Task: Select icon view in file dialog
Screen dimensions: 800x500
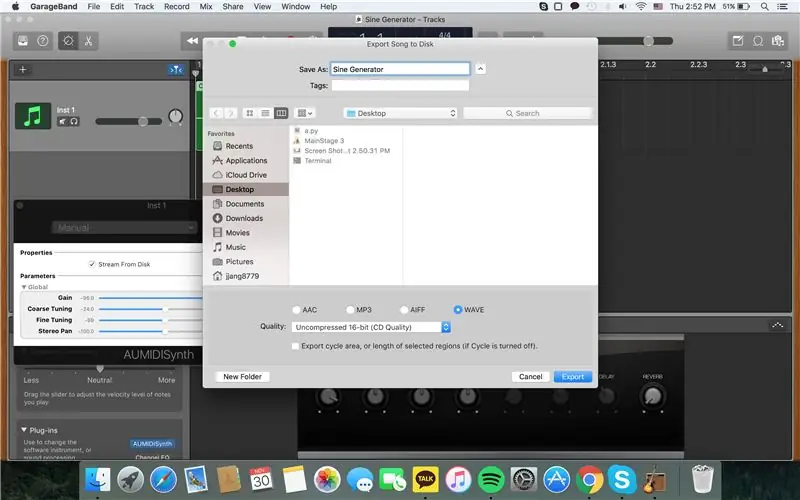Action: [x=249, y=113]
